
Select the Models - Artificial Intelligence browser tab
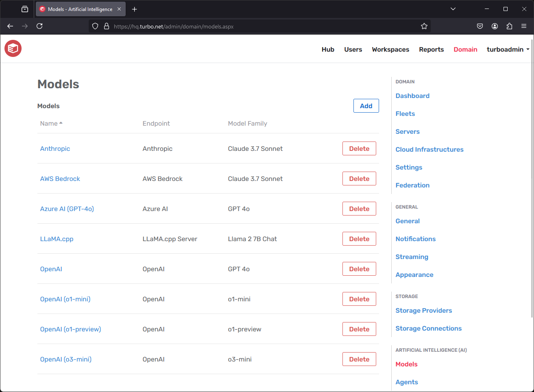point(81,9)
